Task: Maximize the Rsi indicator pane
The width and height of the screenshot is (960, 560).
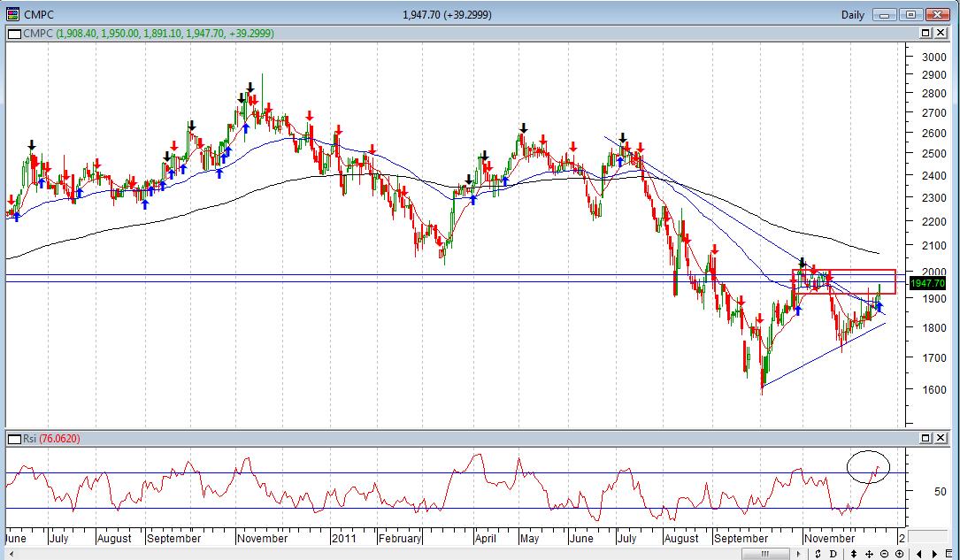Action: click(x=925, y=439)
